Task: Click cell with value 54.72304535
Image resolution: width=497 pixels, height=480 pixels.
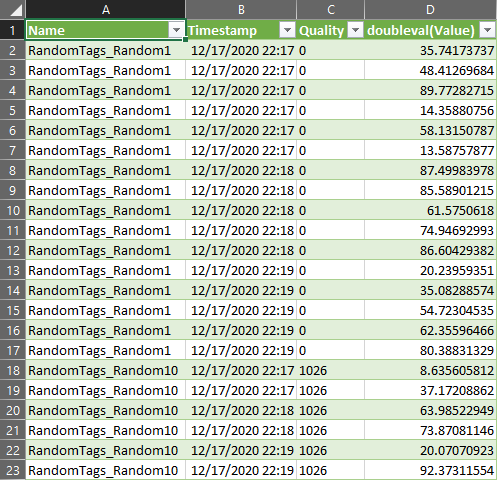Action: 430,310
